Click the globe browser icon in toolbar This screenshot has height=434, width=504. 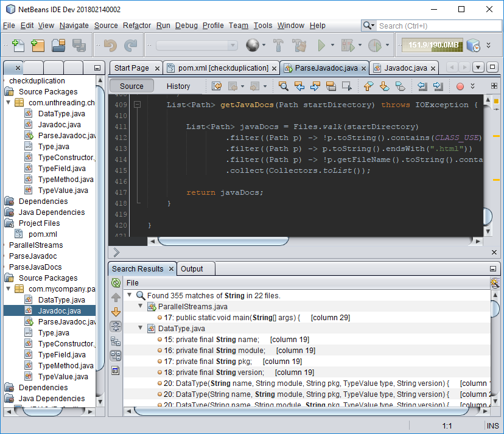point(253,45)
